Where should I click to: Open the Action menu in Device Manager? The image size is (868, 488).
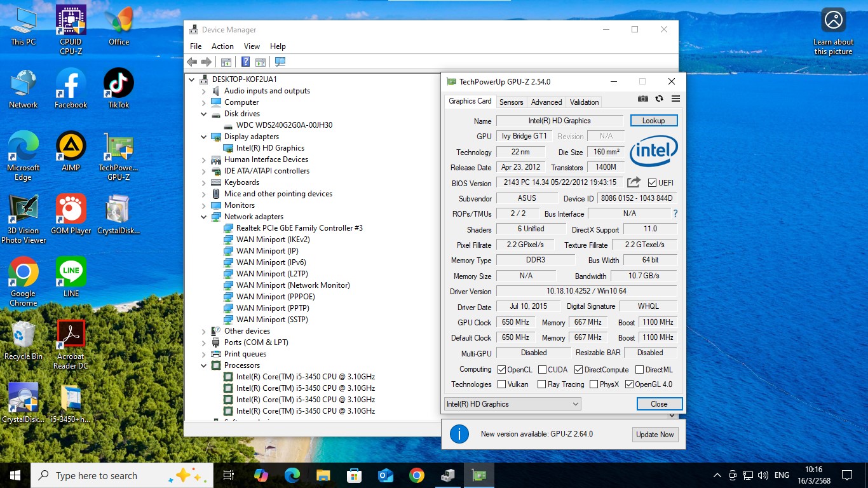click(222, 46)
